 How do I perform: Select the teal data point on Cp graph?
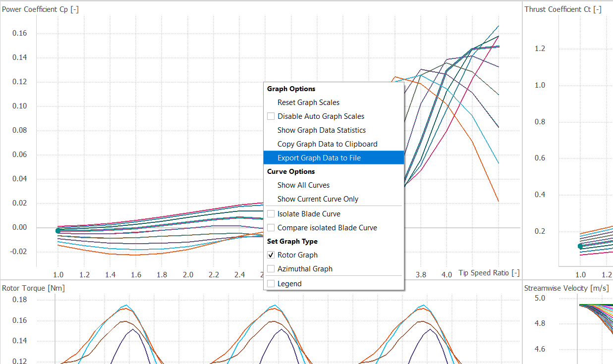[58, 231]
